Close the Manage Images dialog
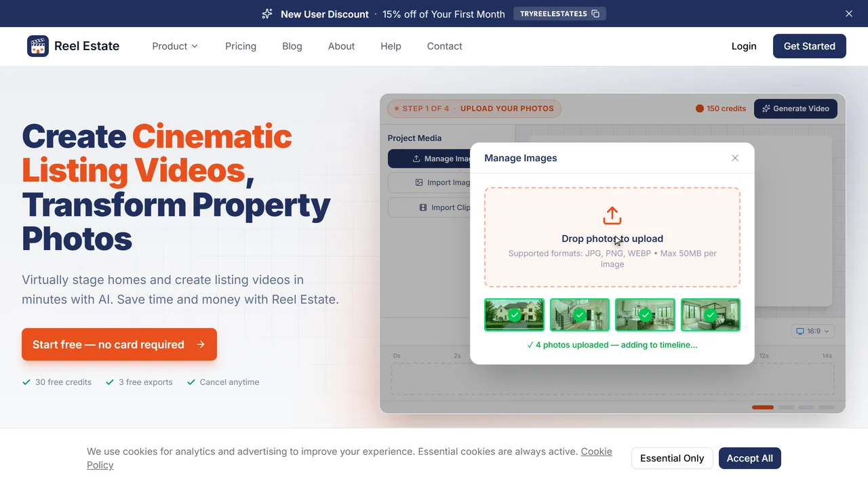Viewport: 868px width, 488px height. pyautogui.click(x=735, y=158)
